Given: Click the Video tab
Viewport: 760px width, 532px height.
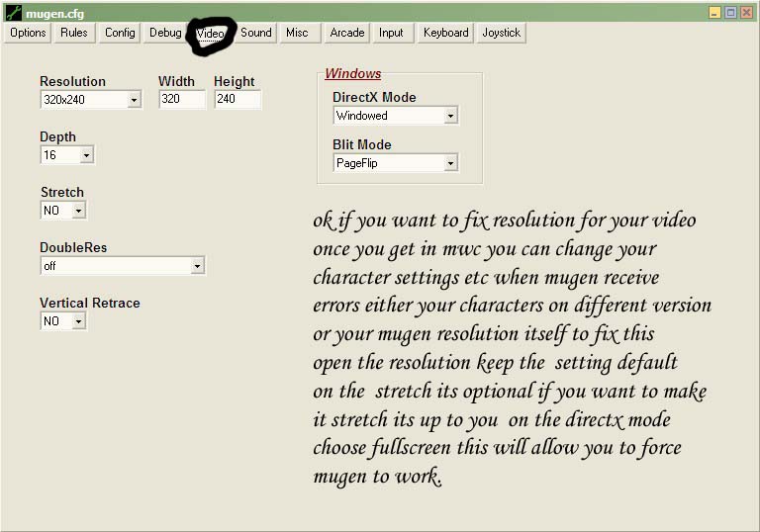Looking at the screenshot, I should point(211,34).
